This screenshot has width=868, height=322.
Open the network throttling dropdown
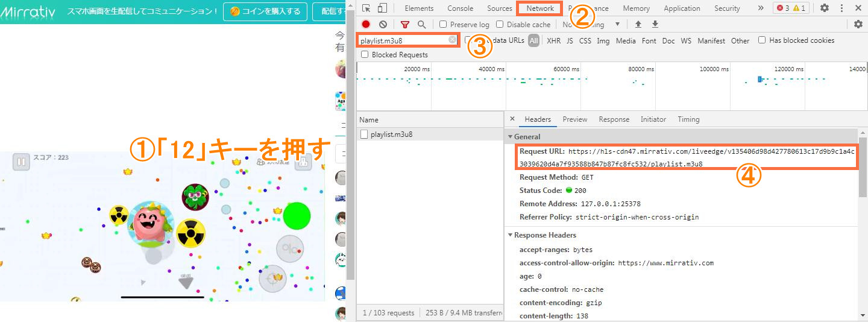coord(592,25)
